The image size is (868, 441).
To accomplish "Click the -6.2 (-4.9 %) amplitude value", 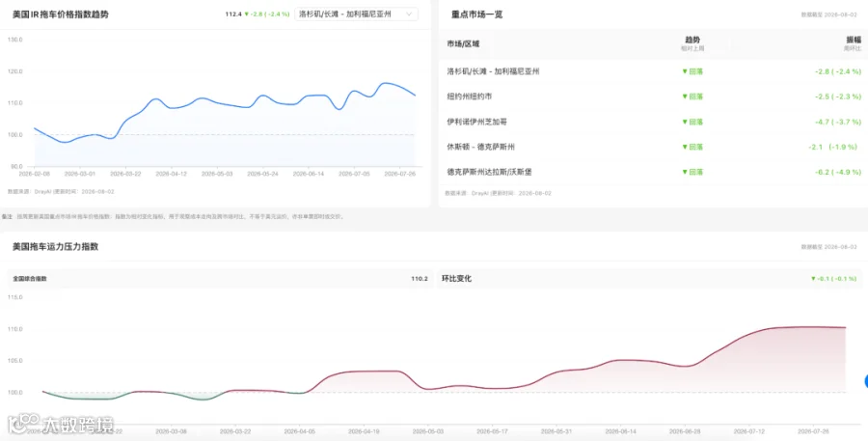I will pyautogui.click(x=838, y=173).
